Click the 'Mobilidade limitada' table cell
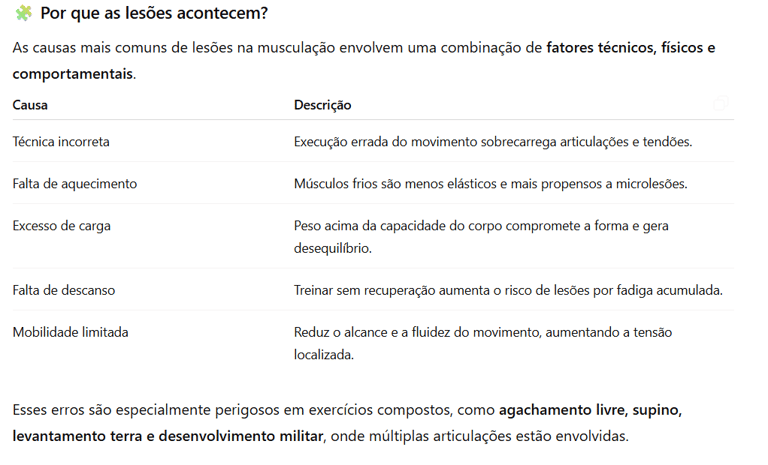 [x=71, y=332]
